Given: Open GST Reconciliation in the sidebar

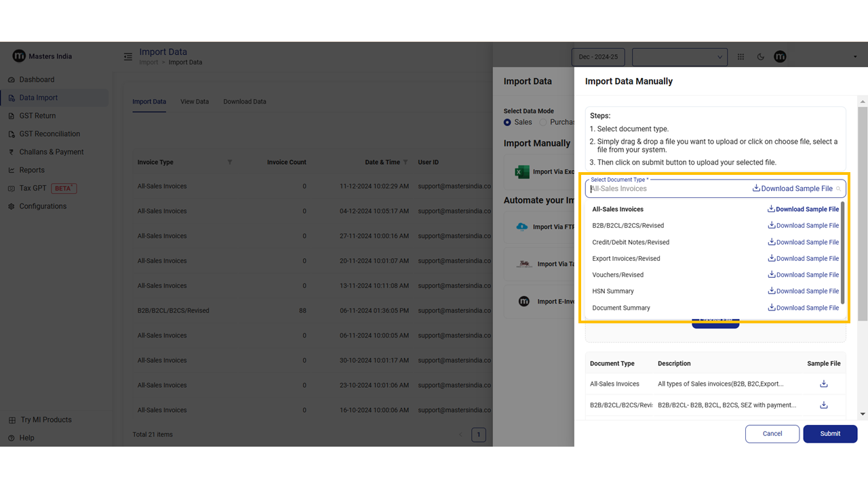Looking at the screenshot, I should tap(50, 134).
